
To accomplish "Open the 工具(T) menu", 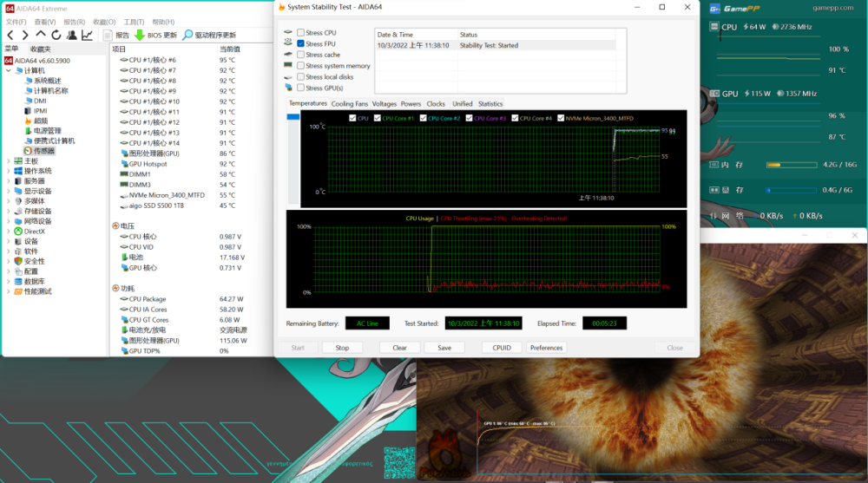I will coord(134,23).
